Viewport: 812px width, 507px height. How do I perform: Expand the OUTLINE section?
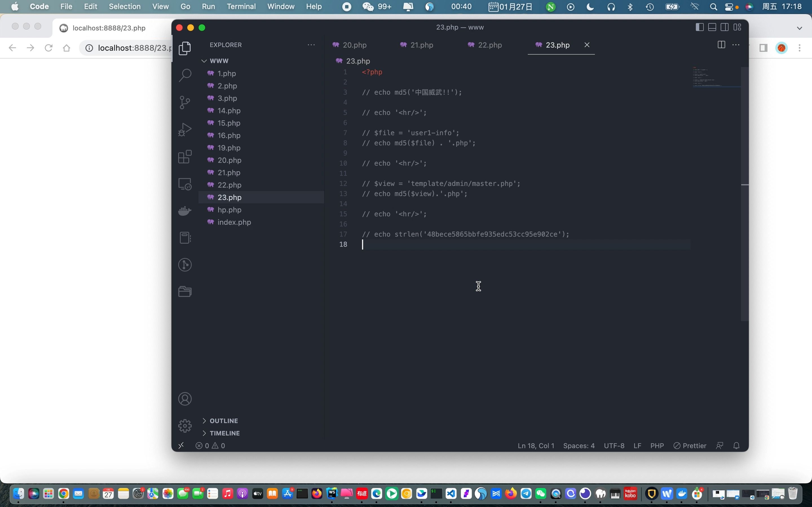(224, 421)
